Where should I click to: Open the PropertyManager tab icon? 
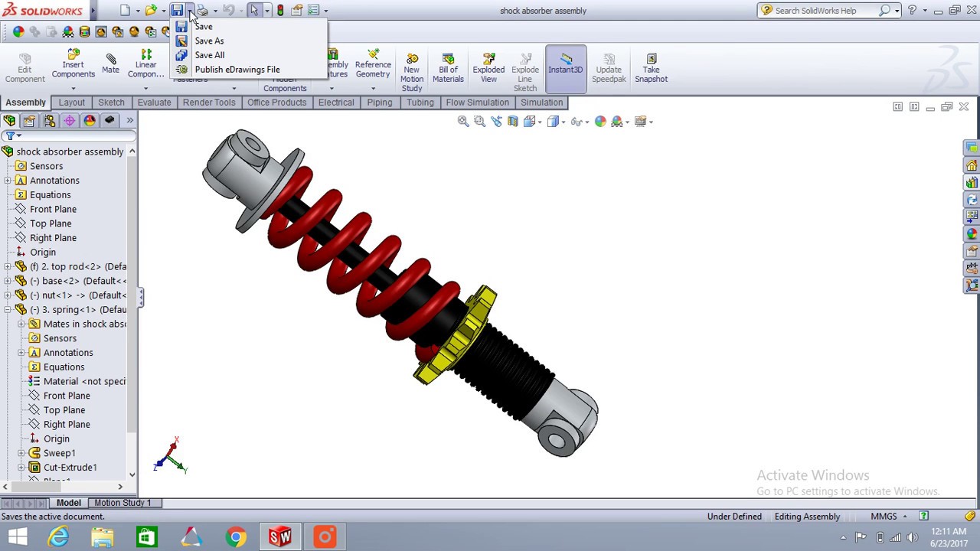point(29,120)
